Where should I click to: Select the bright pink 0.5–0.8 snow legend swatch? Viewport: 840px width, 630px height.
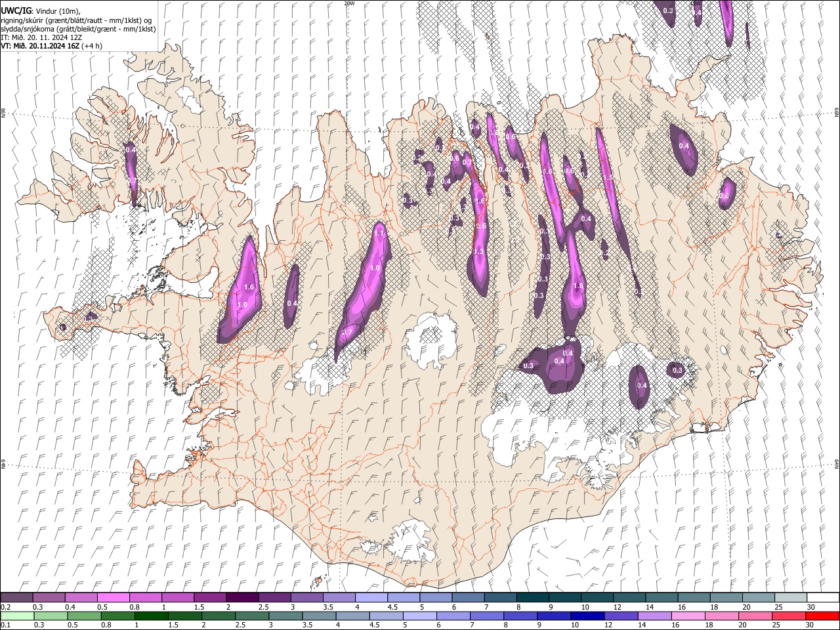coord(113,597)
